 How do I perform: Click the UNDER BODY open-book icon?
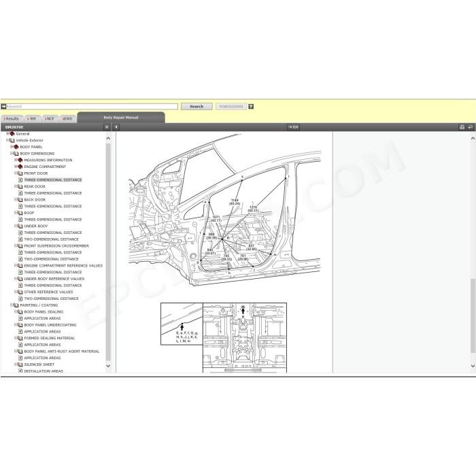pos(20,226)
